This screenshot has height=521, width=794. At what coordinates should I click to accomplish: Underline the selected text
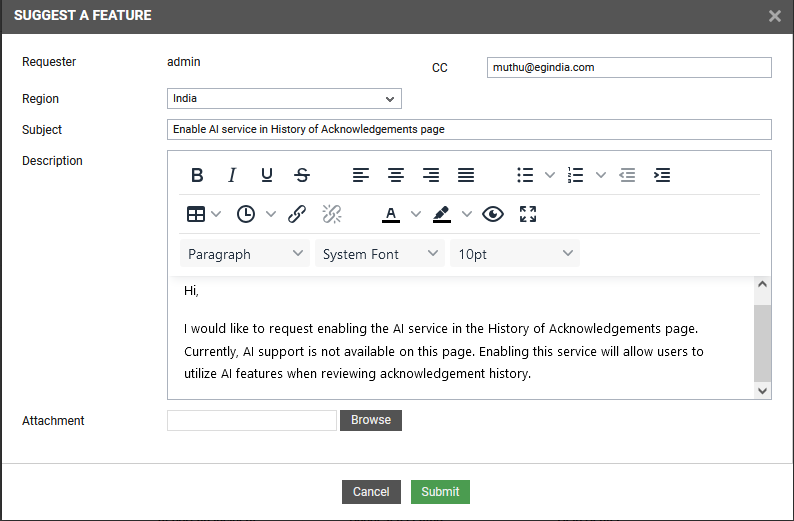tap(267, 175)
